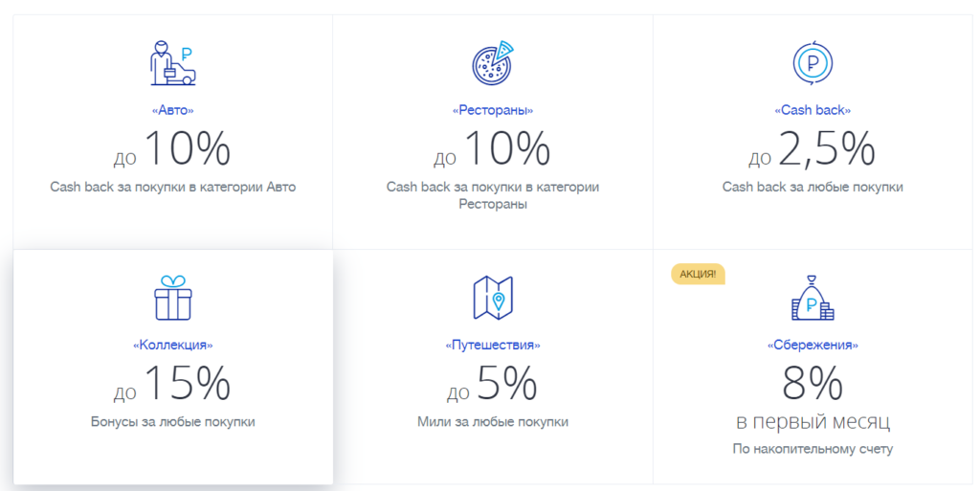
Task: Click the до 15% bonus rate
Action: click(173, 384)
